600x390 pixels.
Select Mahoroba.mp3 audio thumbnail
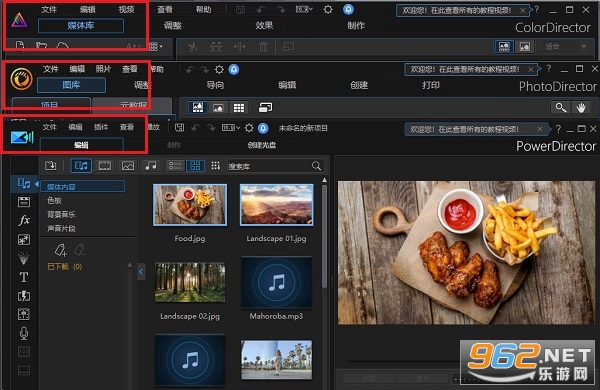(x=276, y=282)
